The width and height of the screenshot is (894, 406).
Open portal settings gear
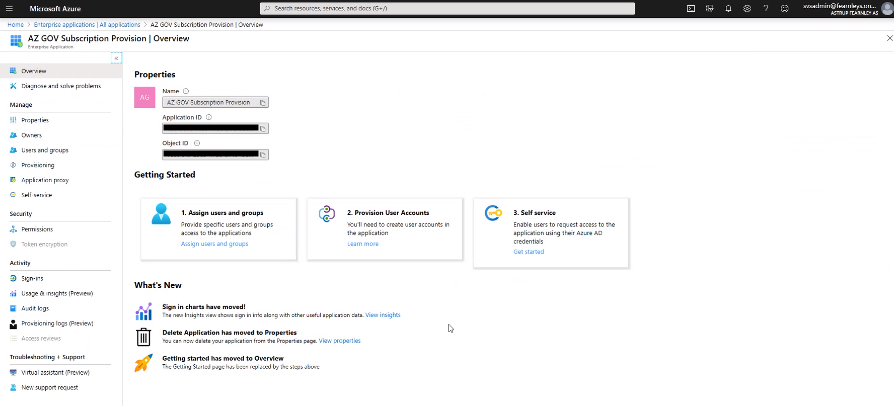pos(747,9)
